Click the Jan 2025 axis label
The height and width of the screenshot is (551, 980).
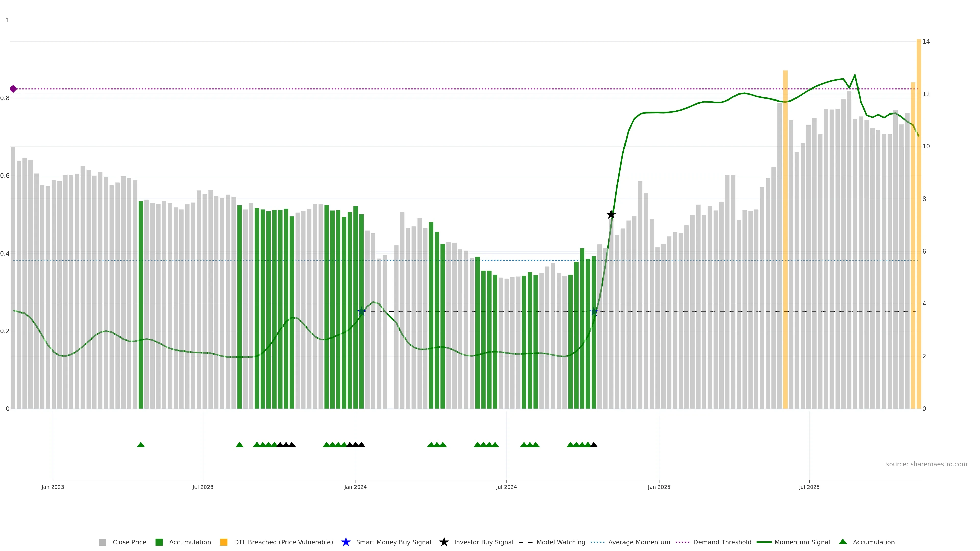(x=659, y=487)
